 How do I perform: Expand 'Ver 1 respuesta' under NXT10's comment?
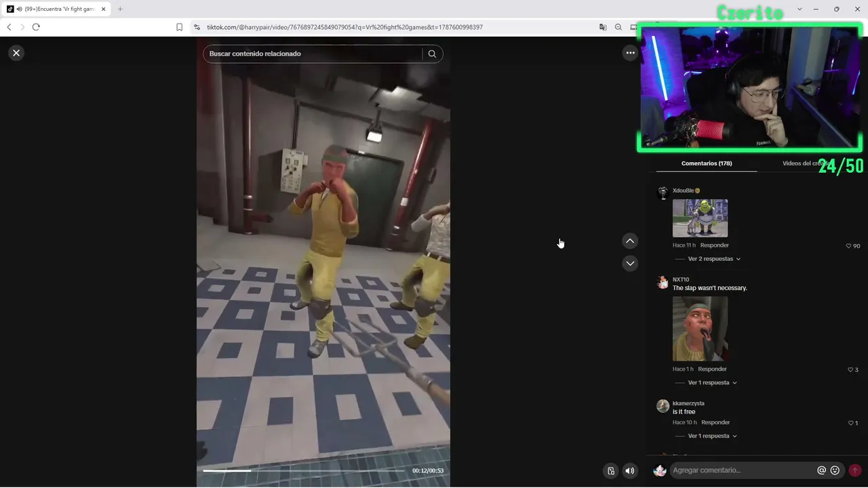pyautogui.click(x=712, y=383)
